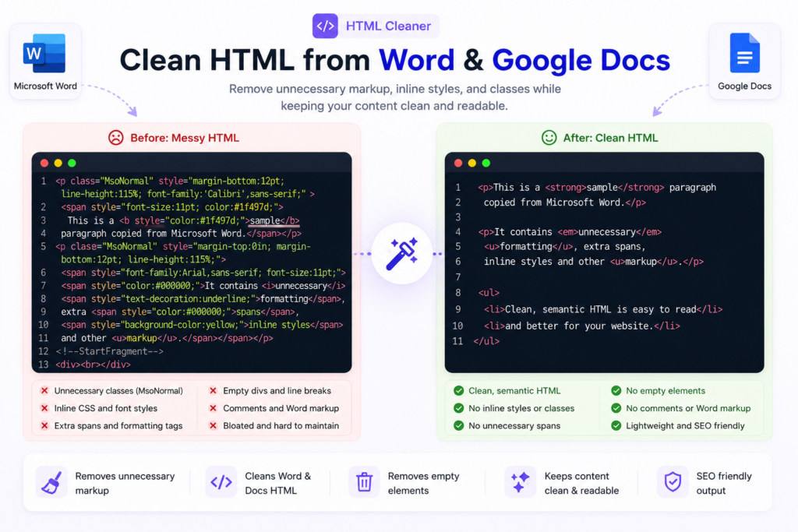
Task: Click the green check beside Lightweight and SEO friendly
Action: tap(616, 426)
